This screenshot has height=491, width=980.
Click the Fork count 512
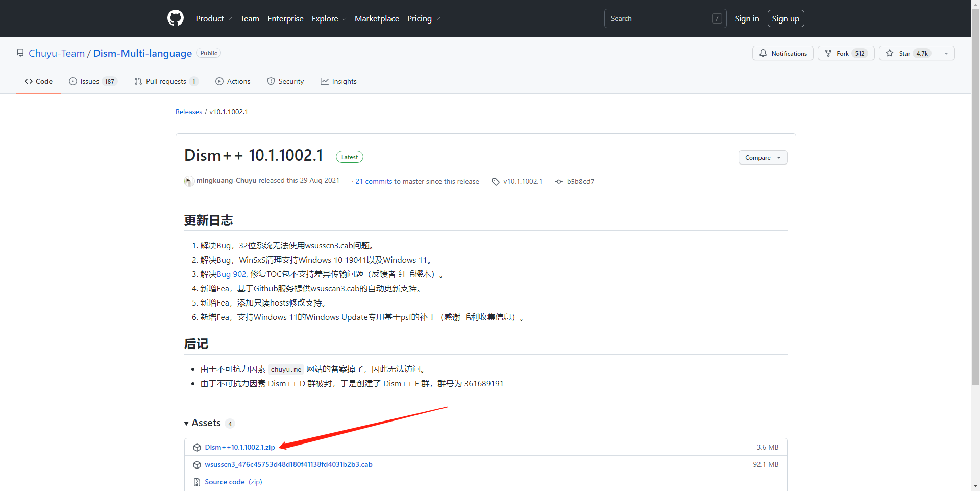coord(860,53)
